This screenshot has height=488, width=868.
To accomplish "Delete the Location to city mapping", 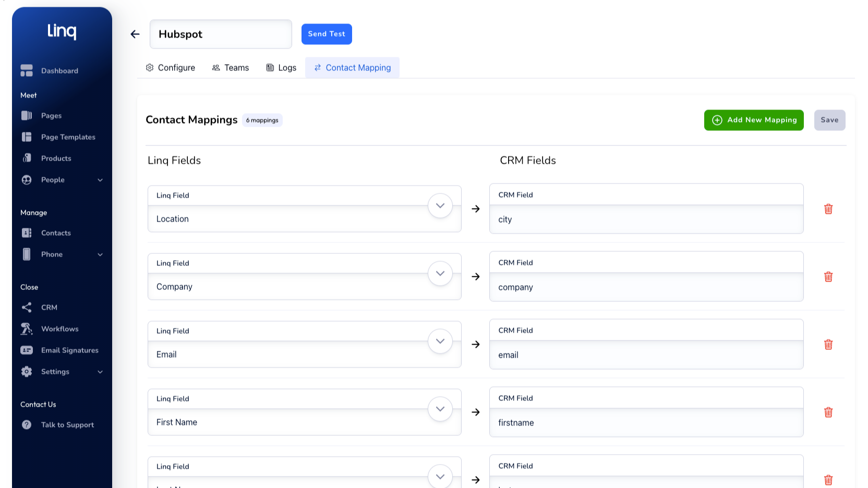I will pyautogui.click(x=828, y=209).
